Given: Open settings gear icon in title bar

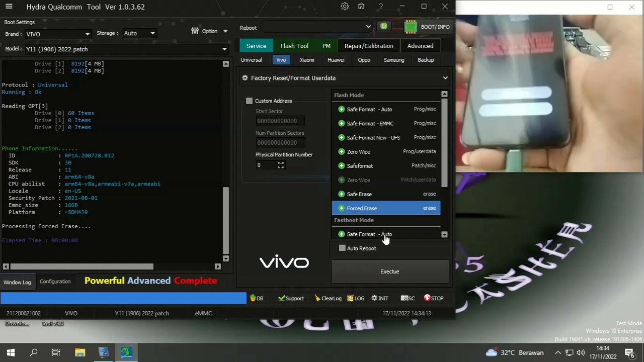Looking at the screenshot, I should tap(345, 7).
